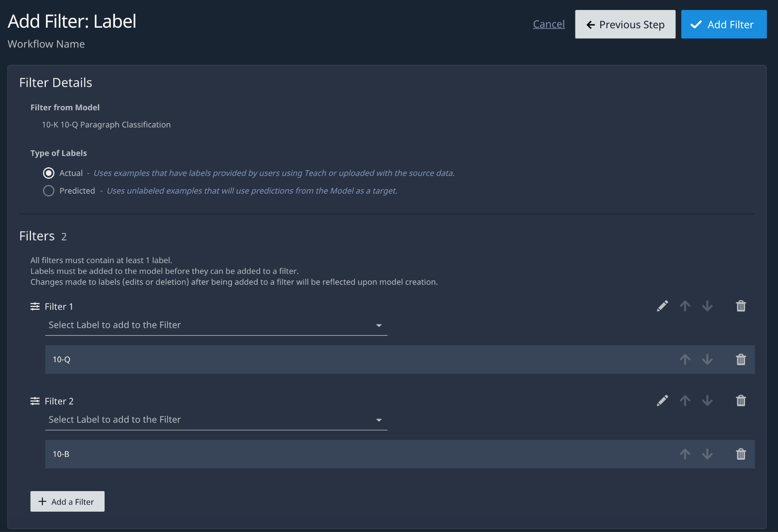Viewport: 778px width, 532px height.
Task: Delete Filter 1 using trash icon
Action: pyautogui.click(x=741, y=306)
